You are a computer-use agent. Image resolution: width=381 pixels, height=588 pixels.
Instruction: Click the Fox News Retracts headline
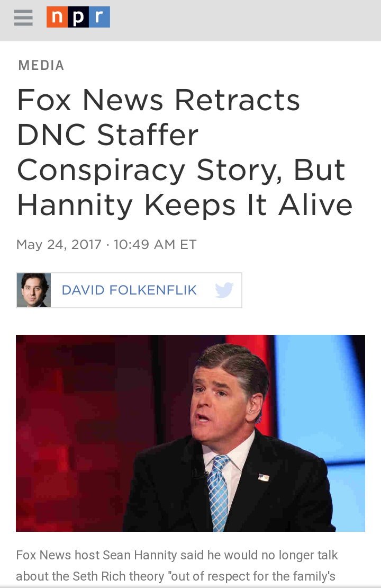[x=185, y=153]
